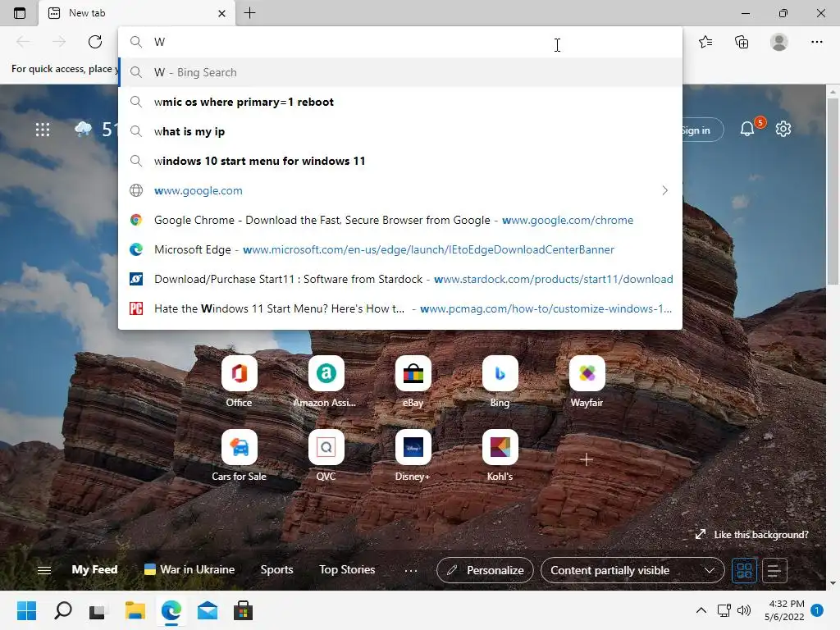Select www.google.com suggestion
Viewport: 840px width, 630px height.
click(400, 190)
